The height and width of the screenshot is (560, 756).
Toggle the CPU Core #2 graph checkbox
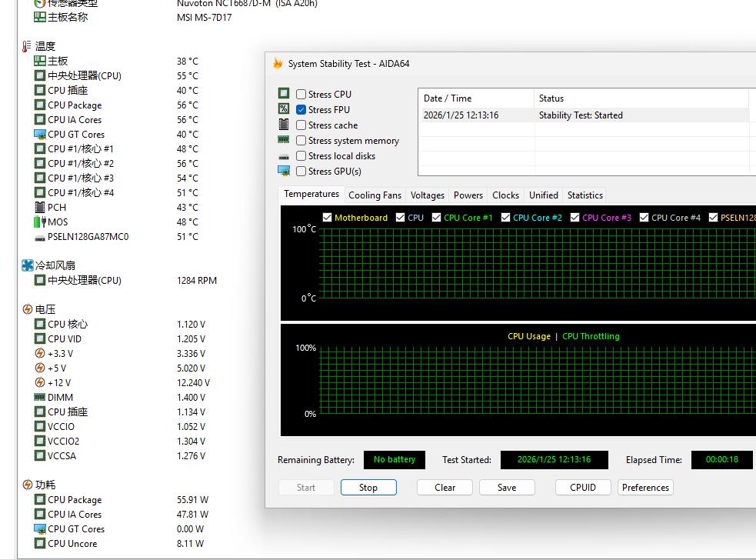[x=505, y=218]
